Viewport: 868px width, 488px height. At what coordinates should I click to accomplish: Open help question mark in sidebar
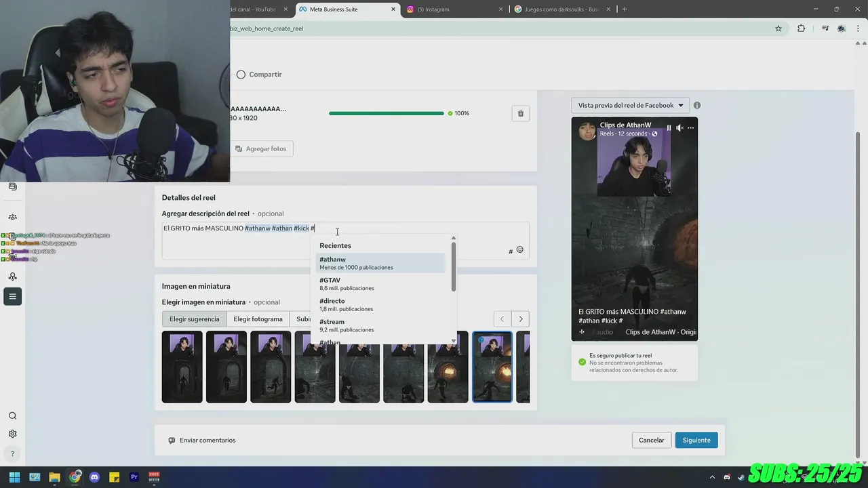(x=12, y=454)
